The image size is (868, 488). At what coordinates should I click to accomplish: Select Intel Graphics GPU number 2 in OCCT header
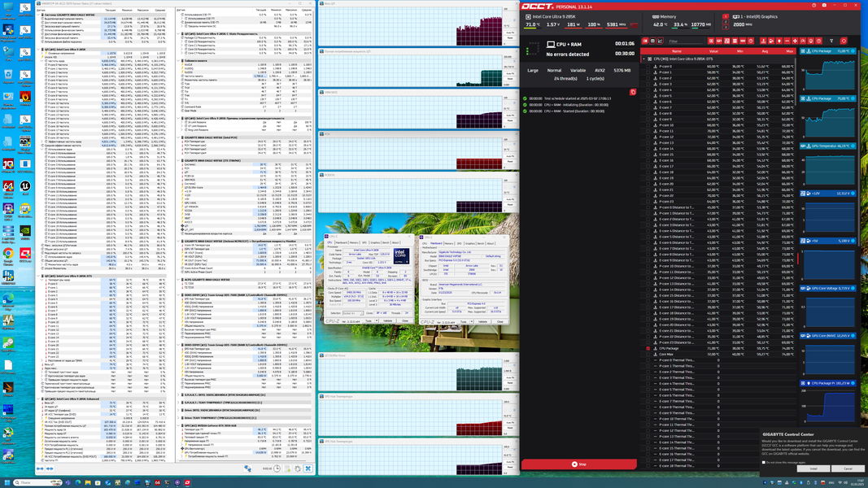click(726, 22)
